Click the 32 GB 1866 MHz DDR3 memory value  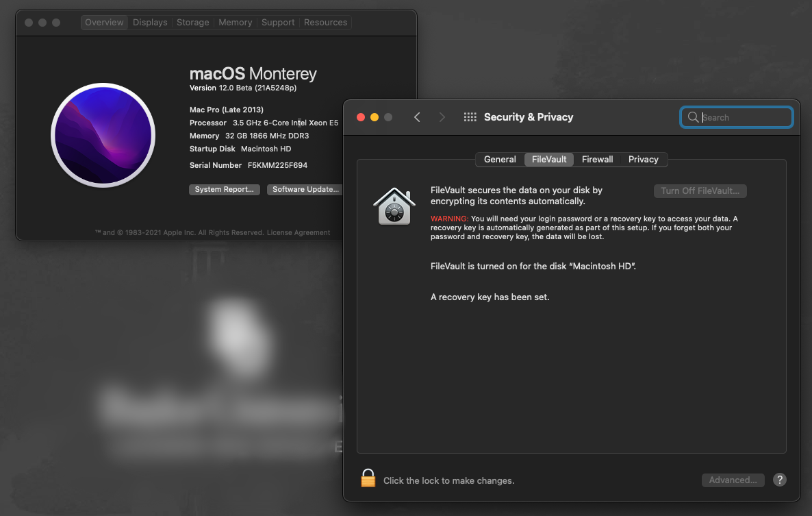click(x=267, y=136)
